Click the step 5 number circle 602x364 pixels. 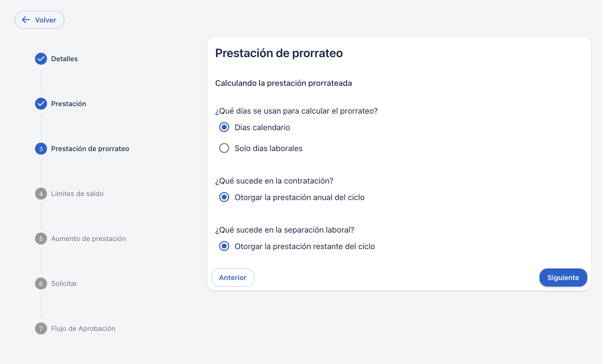click(x=41, y=239)
